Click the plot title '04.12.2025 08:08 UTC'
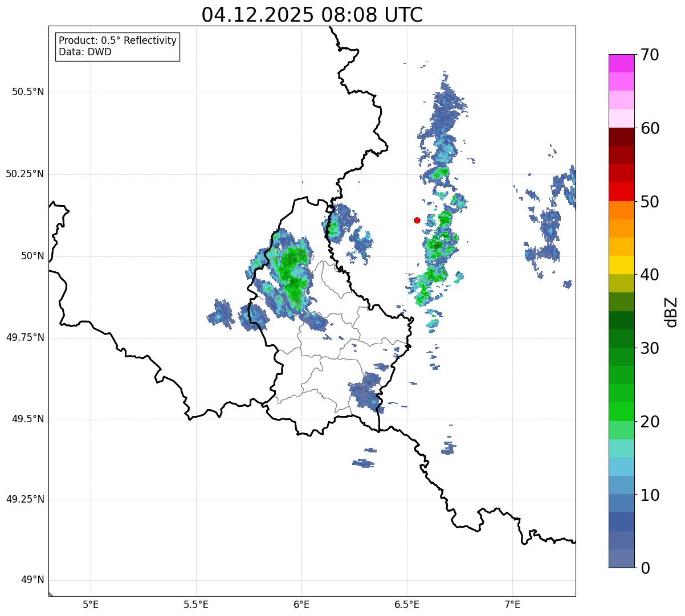 click(312, 15)
